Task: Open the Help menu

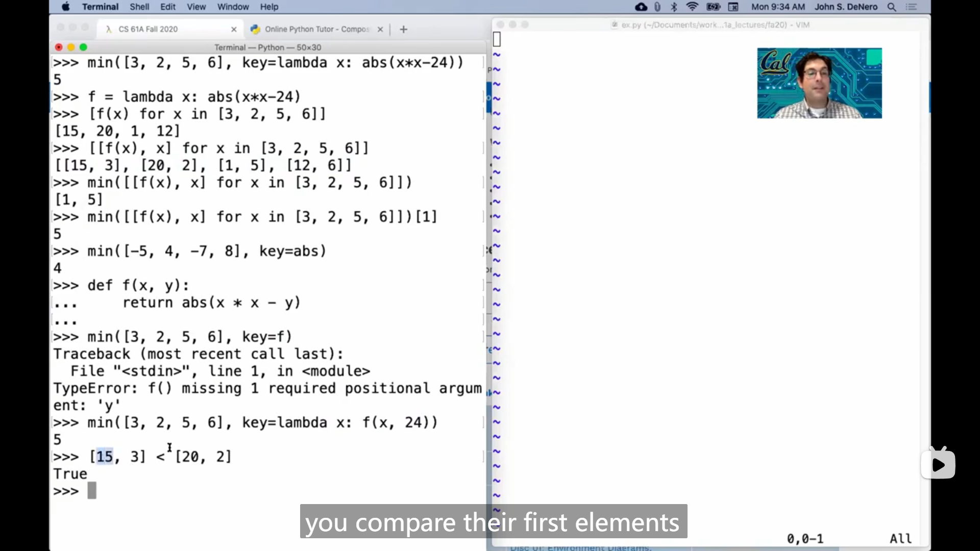Action: [x=269, y=7]
